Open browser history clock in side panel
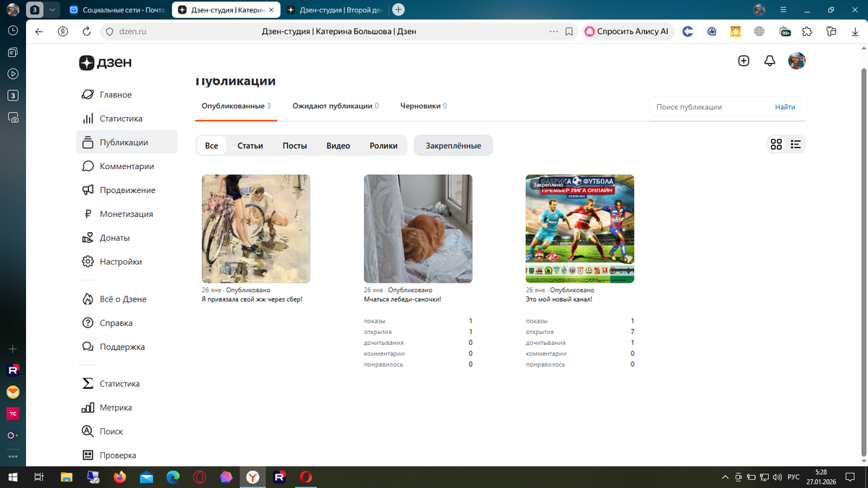 click(x=13, y=30)
